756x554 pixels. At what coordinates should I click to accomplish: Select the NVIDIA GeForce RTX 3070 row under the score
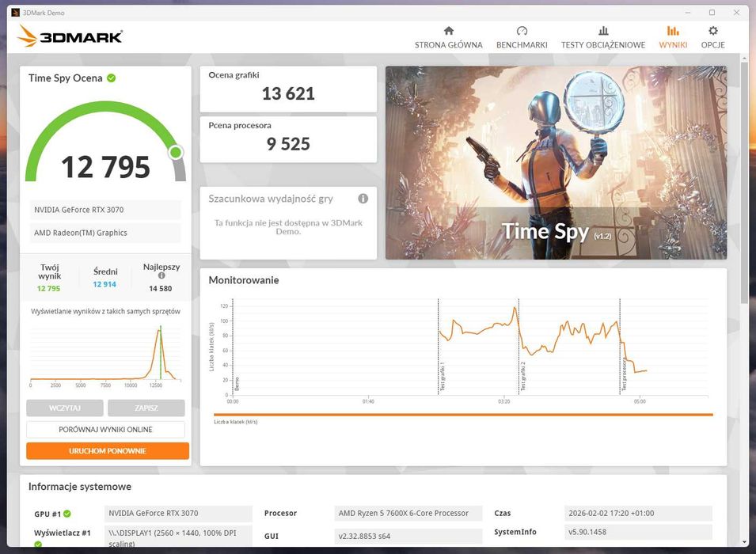105,210
